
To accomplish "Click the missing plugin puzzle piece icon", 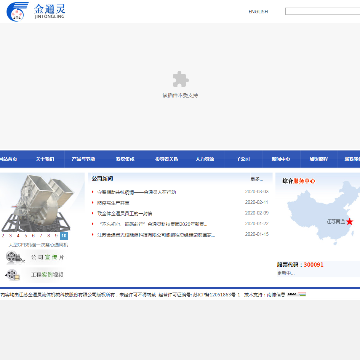I will (181, 79).
